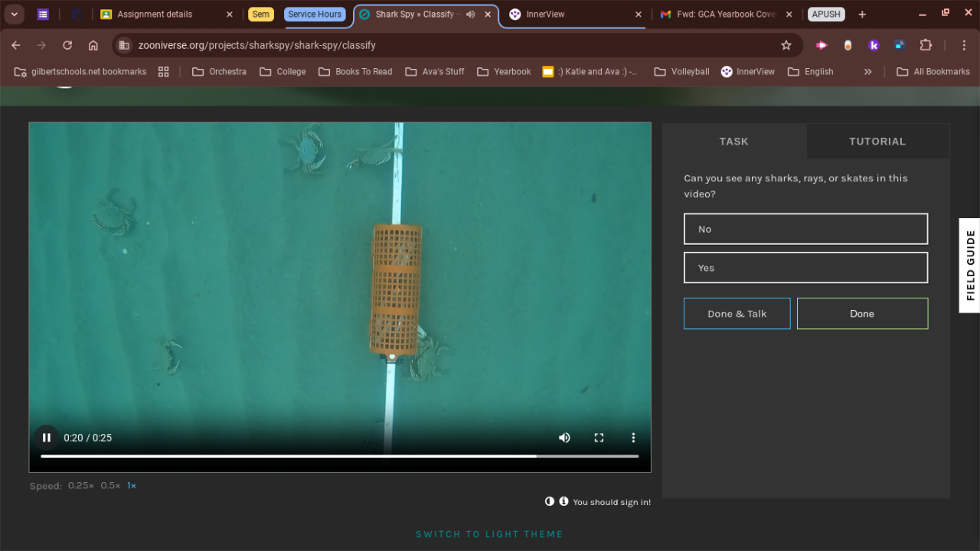Click the Switch to Light Theme link
The height and width of the screenshot is (551, 980).
489,534
